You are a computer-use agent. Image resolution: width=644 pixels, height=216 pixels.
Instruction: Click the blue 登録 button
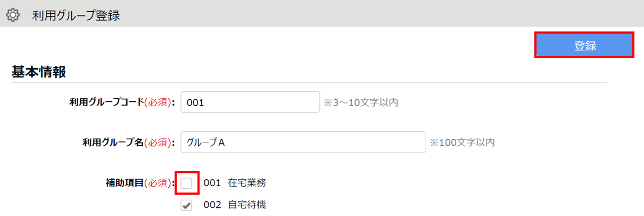pos(584,45)
